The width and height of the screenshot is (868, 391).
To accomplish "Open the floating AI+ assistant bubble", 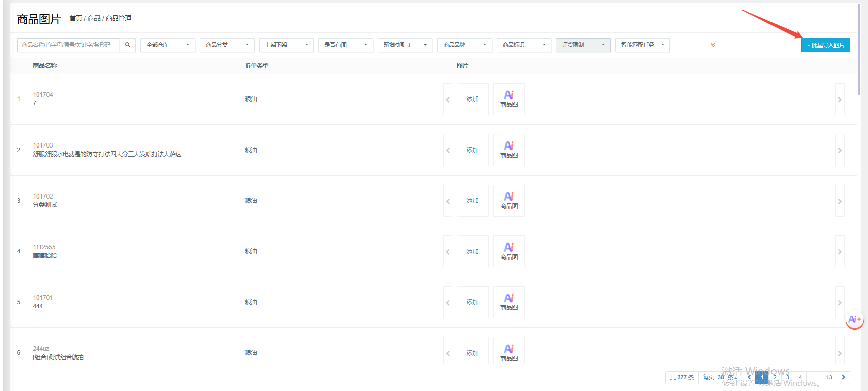I will [x=854, y=319].
